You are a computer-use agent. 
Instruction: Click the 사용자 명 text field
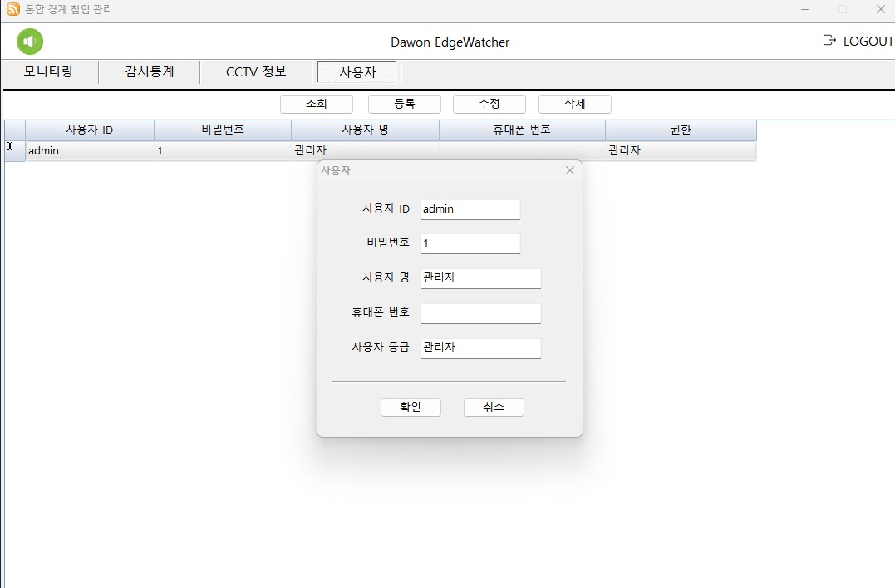click(480, 278)
